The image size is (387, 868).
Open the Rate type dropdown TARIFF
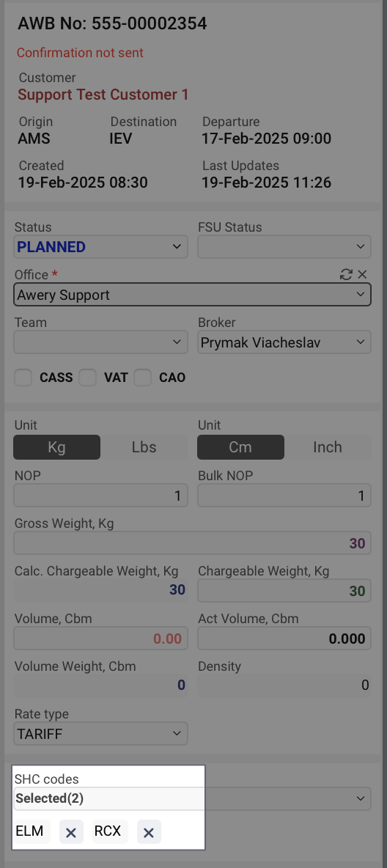(100, 734)
